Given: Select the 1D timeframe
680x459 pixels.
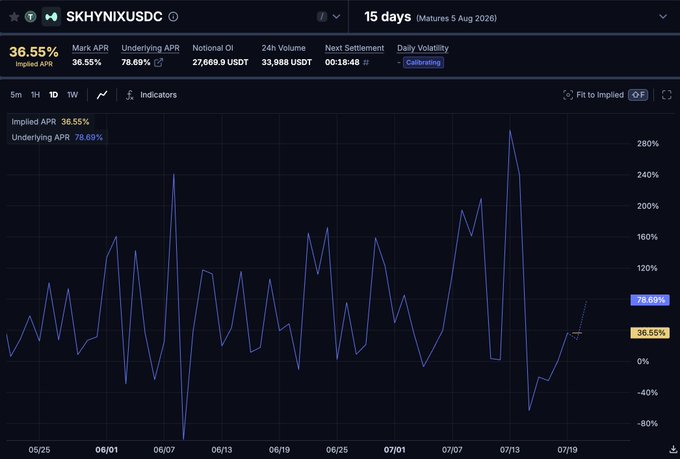Looking at the screenshot, I should click(x=53, y=95).
